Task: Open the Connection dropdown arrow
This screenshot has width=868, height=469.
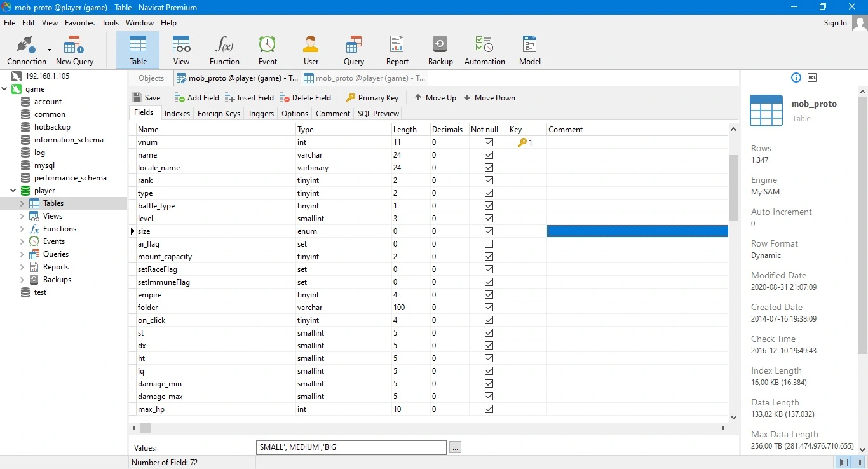Action: coord(49,50)
